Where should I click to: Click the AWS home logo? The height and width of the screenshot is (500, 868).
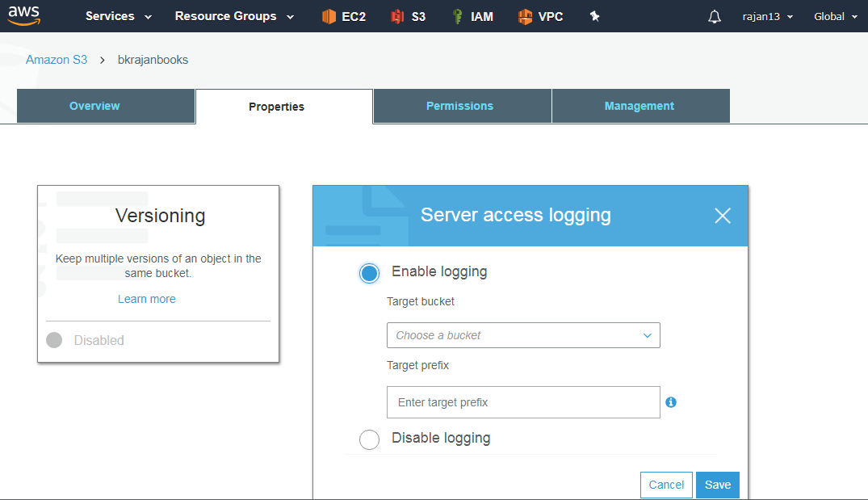click(x=24, y=15)
